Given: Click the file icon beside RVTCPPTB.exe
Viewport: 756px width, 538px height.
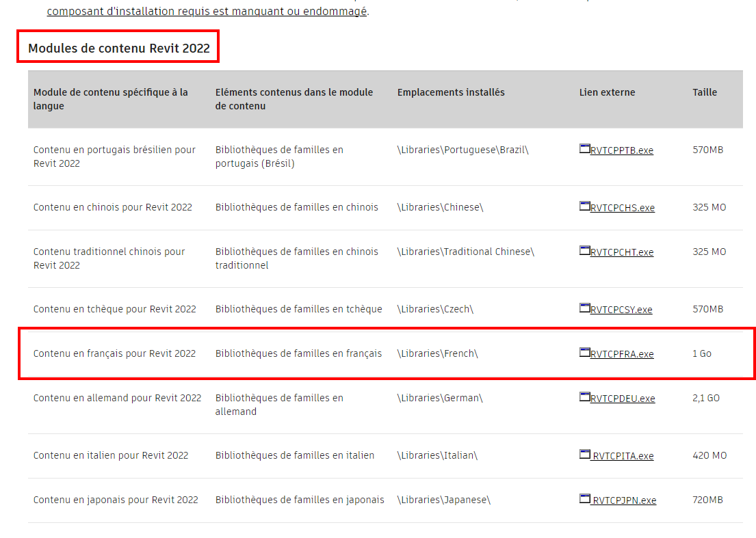Looking at the screenshot, I should click(x=584, y=149).
